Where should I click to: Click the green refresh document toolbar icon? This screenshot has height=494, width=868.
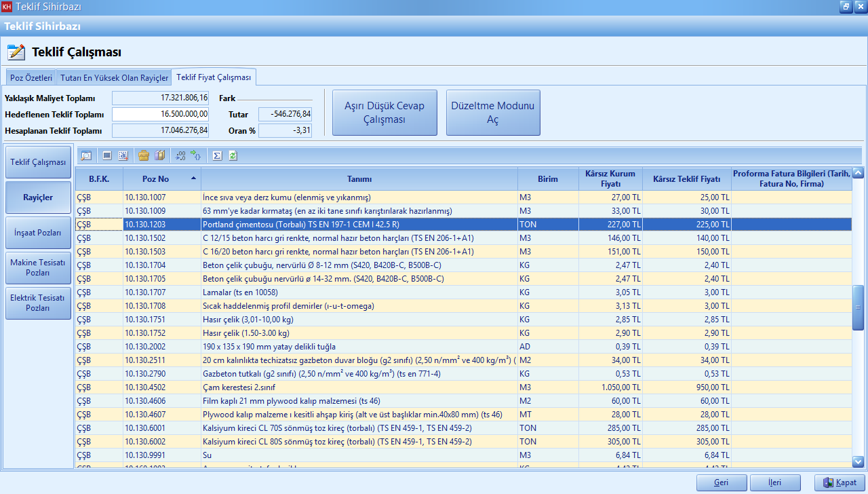pyautogui.click(x=233, y=155)
